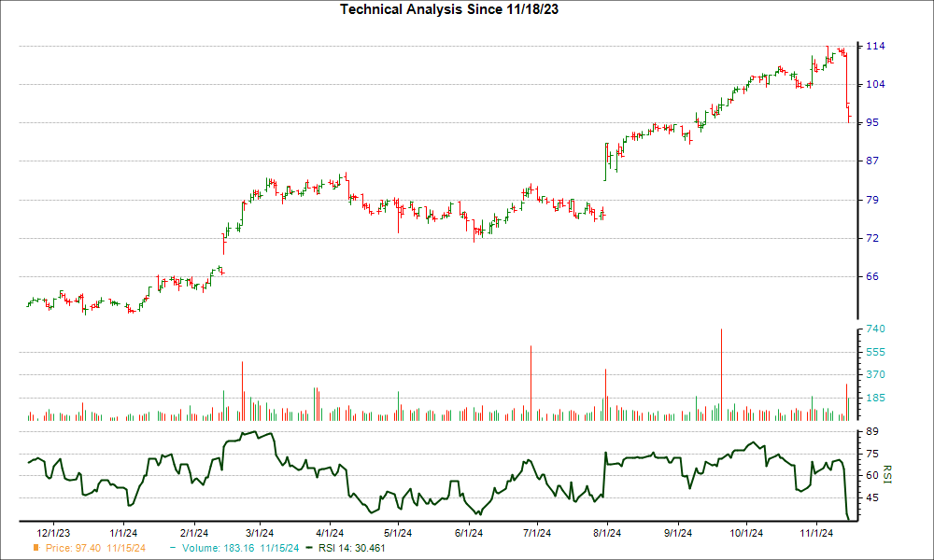Screen dimensions: 934x560
Task: Click the 9/1/24 date label
Action: [x=678, y=533]
